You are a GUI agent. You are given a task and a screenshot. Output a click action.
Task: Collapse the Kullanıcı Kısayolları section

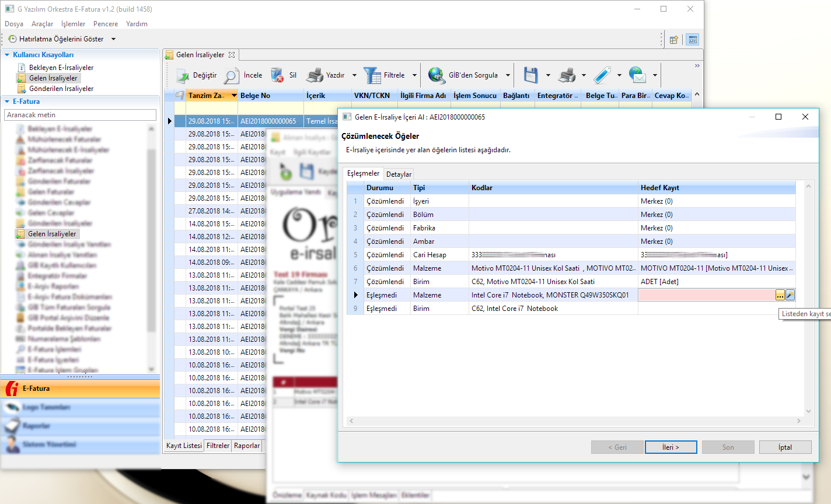coord(7,55)
